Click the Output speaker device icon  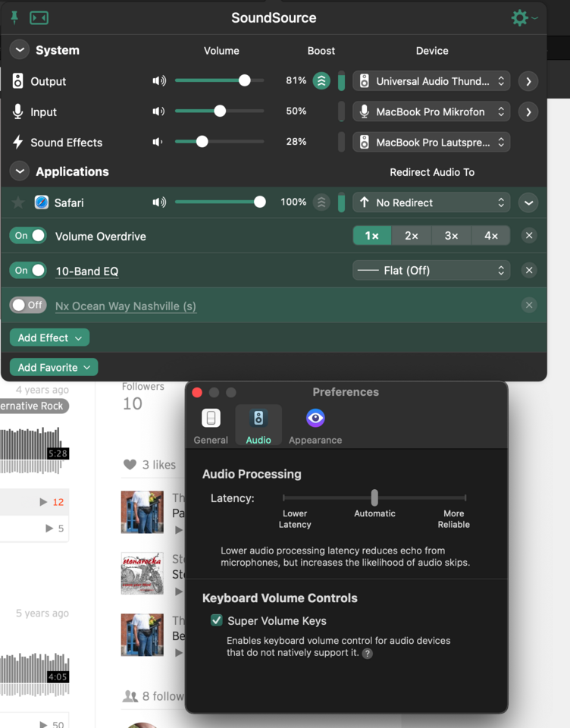pos(17,81)
